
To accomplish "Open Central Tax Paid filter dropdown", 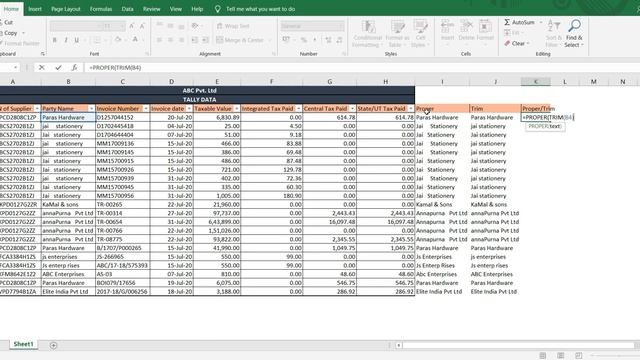I will [x=352, y=109].
